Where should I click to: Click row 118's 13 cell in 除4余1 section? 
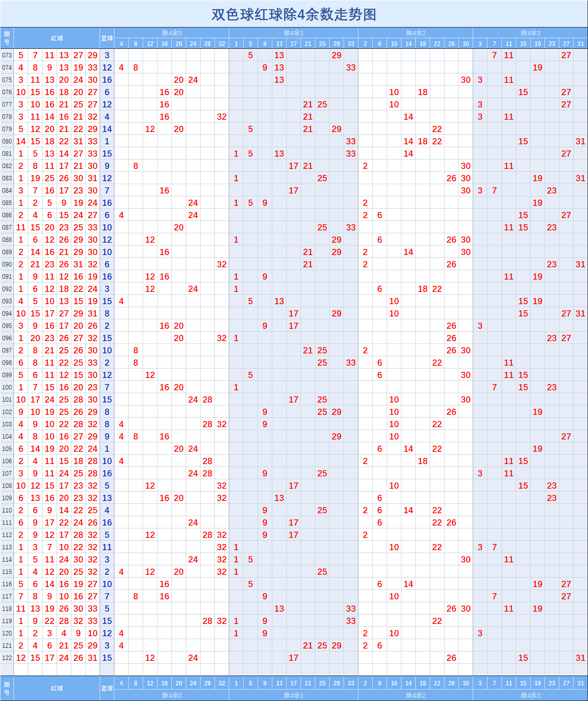click(x=279, y=608)
